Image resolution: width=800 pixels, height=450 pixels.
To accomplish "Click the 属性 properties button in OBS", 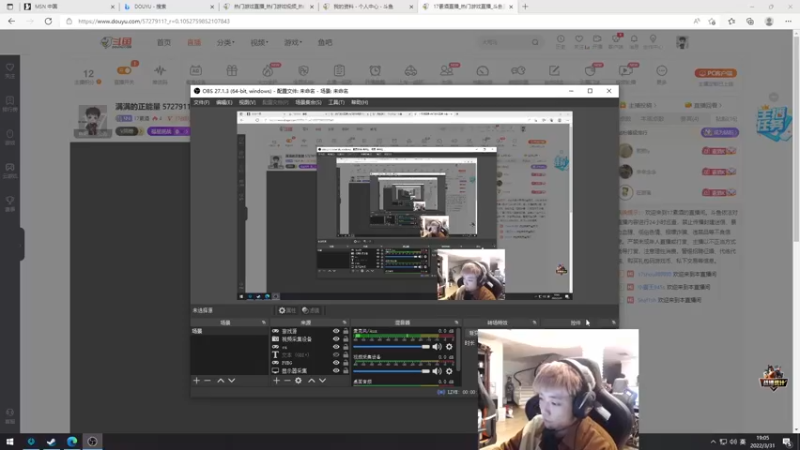I will (x=287, y=310).
